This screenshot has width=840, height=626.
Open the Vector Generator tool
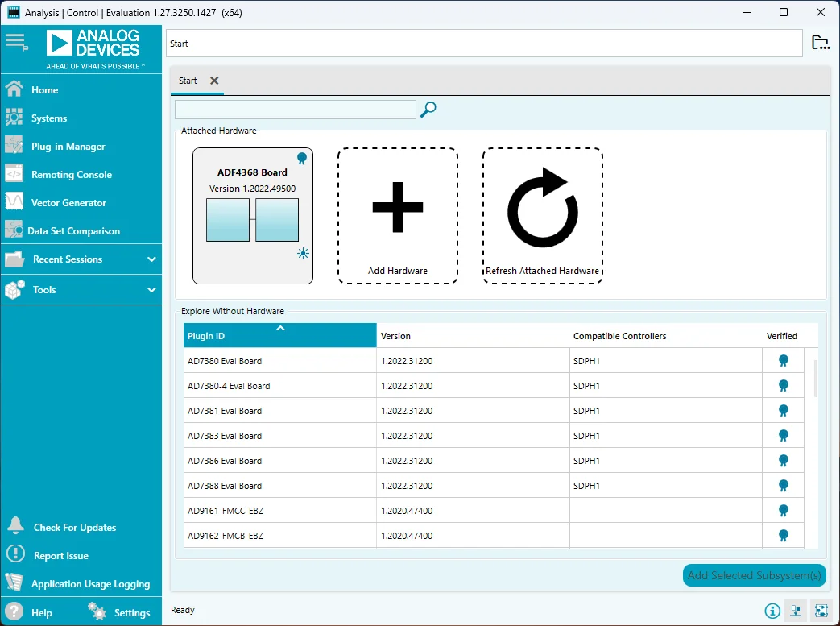click(x=68, y=203)
